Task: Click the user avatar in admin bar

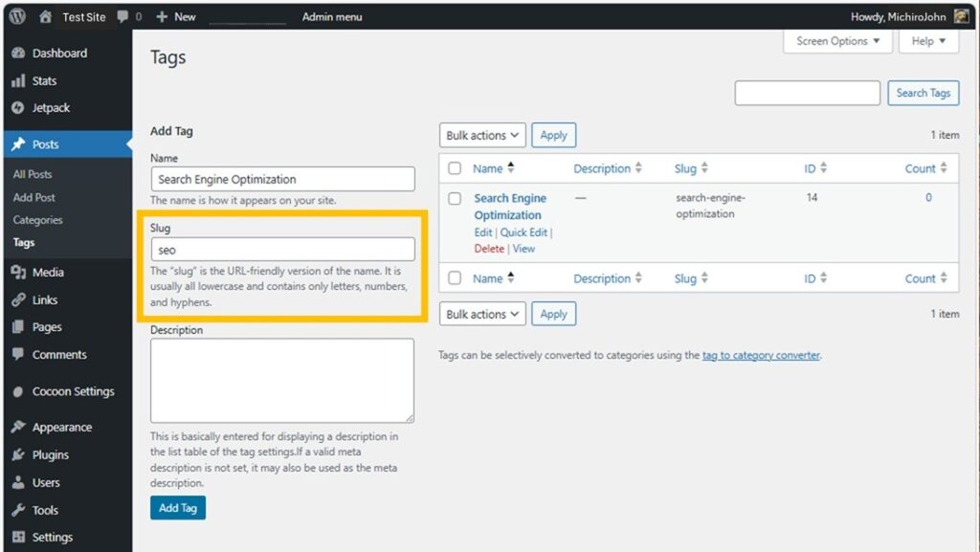Action: point(961,16)
